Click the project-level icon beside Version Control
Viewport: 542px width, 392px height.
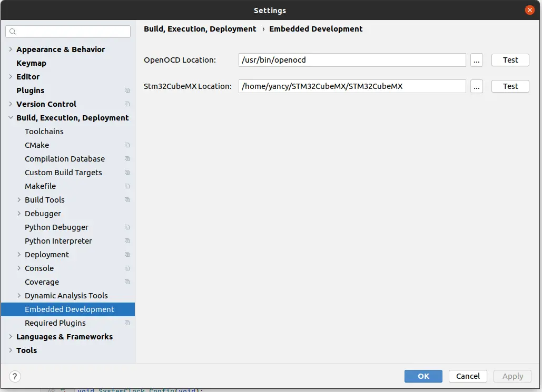tap(127, 104)
